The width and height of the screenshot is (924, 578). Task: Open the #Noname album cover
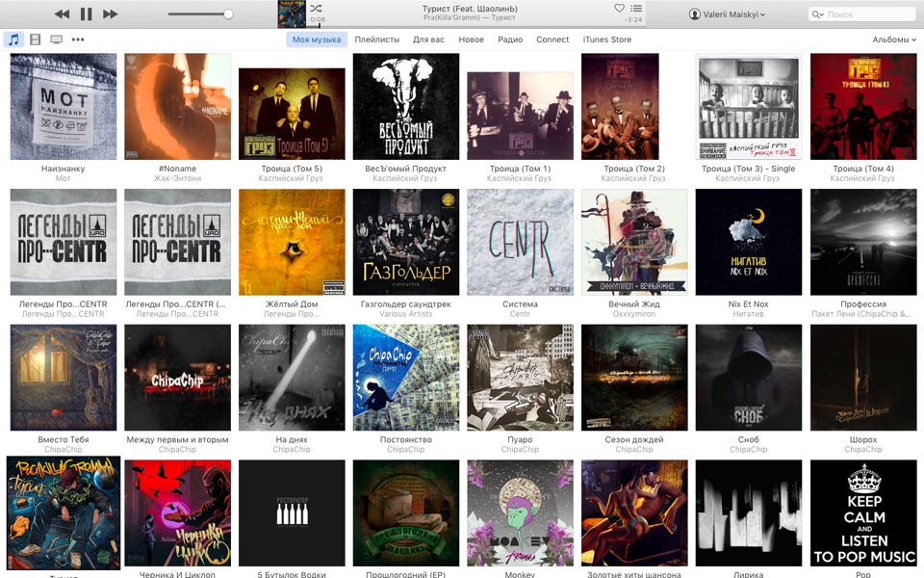click(x=177, y=106)
